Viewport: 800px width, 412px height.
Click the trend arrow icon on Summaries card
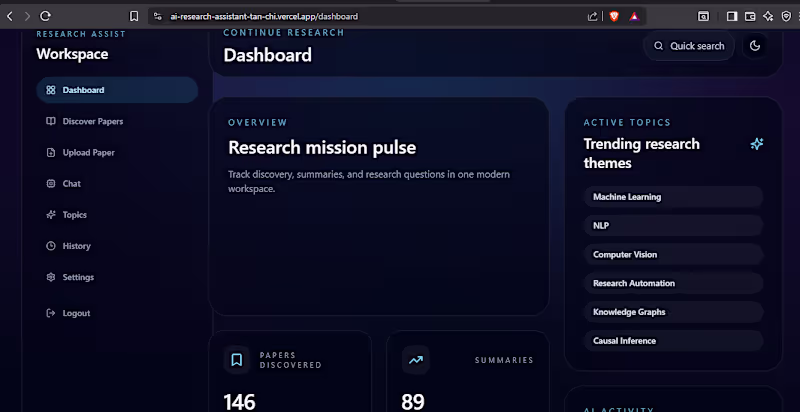[x=416, y=360]
